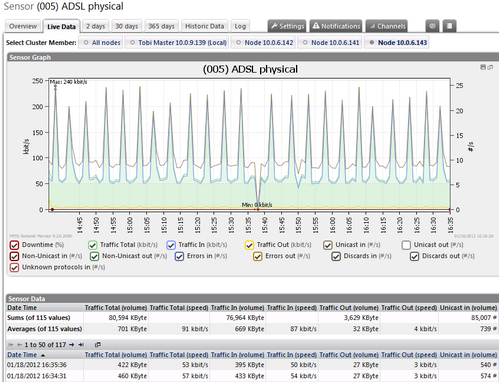Sort by Traffic In (volume) header link

coord(237,355)
